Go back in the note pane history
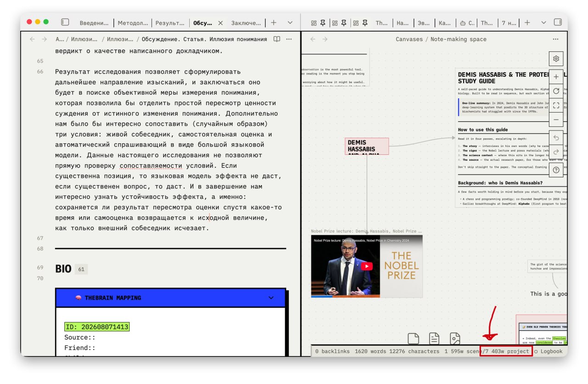The width and height of the screenshot is (588, 384). tap(32, 39)
